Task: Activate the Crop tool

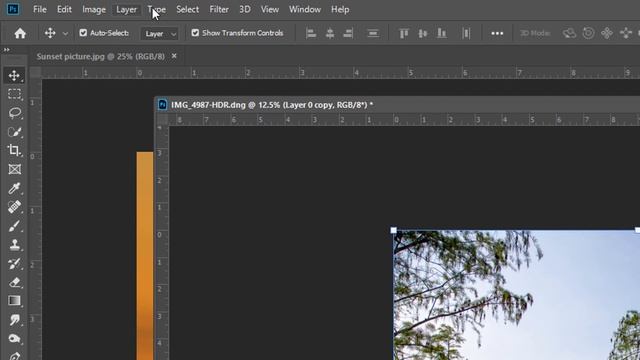Action: pos(14,151)
